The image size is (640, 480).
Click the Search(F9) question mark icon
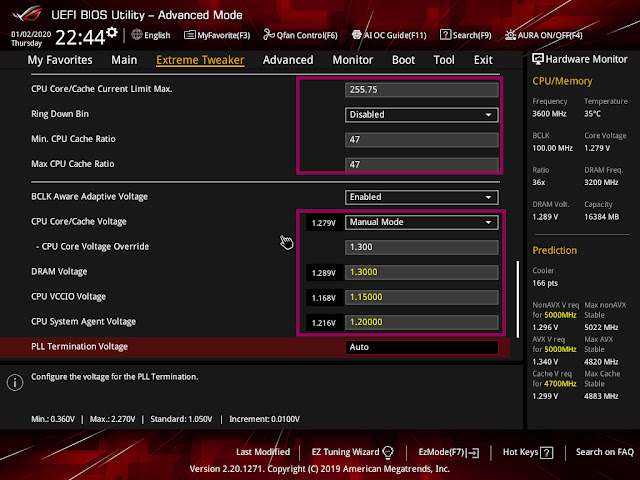click(x=445, y=35)
